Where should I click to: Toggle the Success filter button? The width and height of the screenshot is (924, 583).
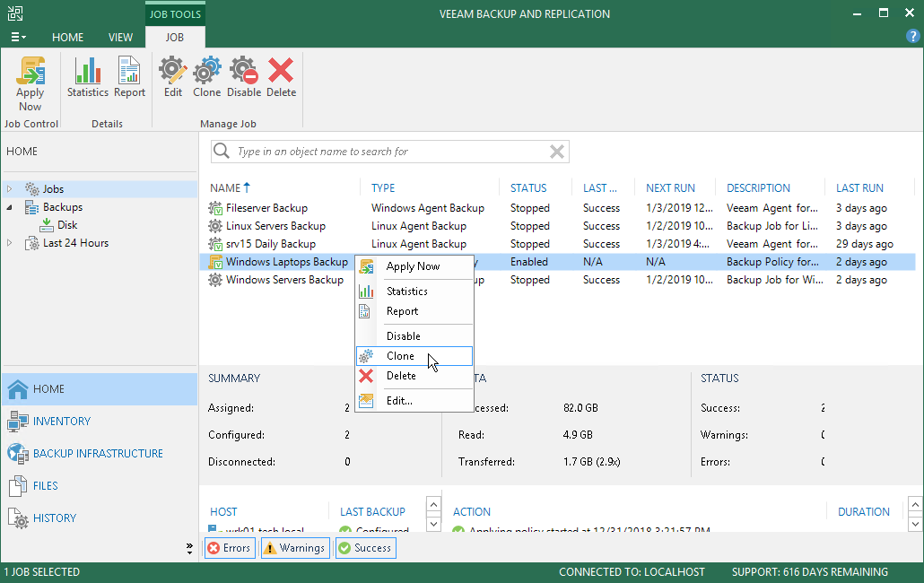366,548
